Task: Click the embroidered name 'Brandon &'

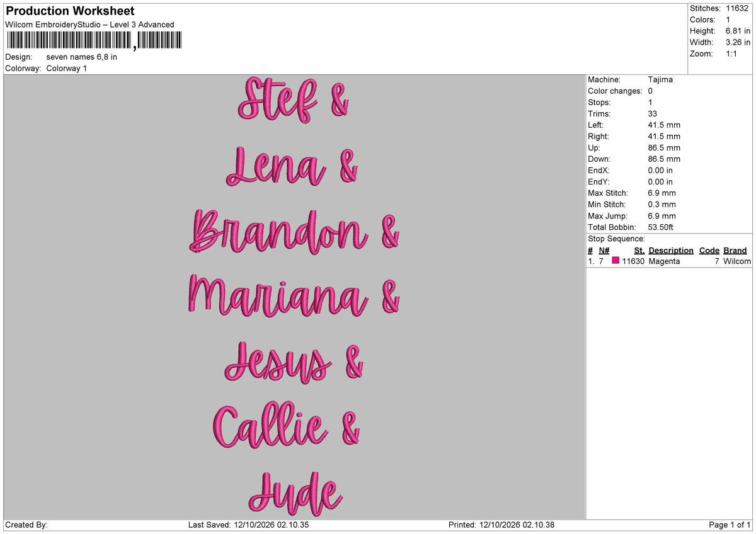Action: [x=294, y=232]
